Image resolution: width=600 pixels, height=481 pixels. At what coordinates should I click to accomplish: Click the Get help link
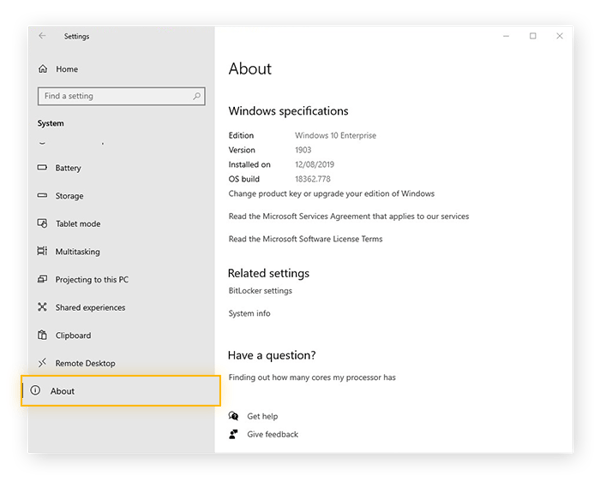tap(262, 416)
